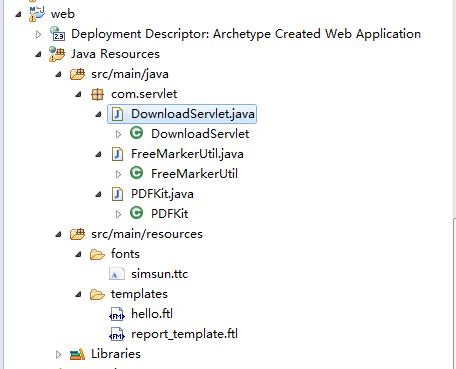Click the report_template.ftl file icon
The image size is (456, 369).
point(117,334)
